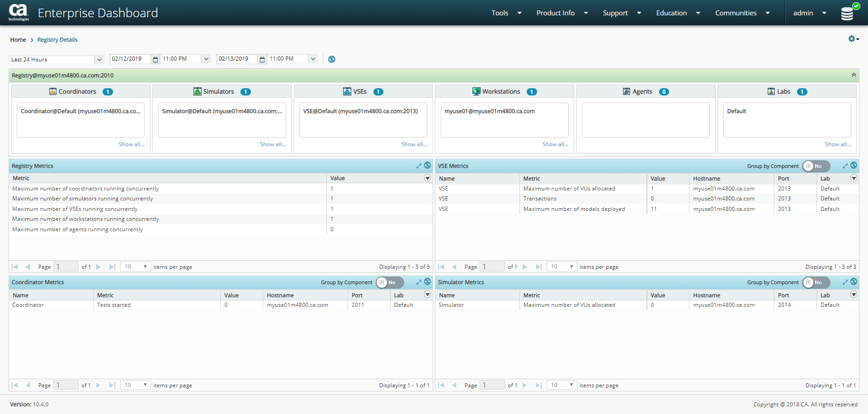Click the Simulators panel icon

coord(198,91)
